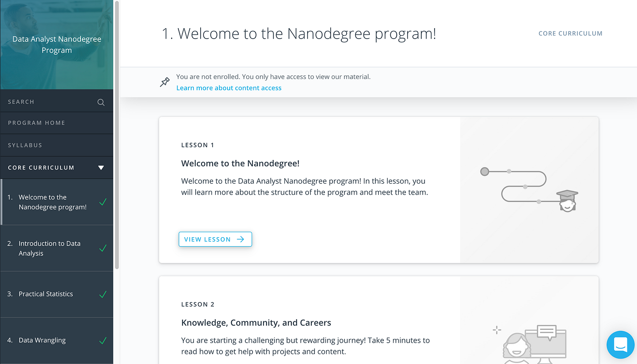Open the Learn more about content access link

pyautogui.click(x=229, y=88)
